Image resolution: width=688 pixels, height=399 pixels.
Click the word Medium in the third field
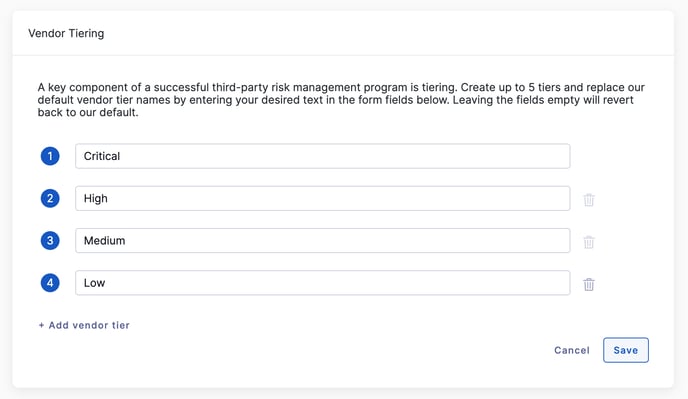(x=104, y=241)
